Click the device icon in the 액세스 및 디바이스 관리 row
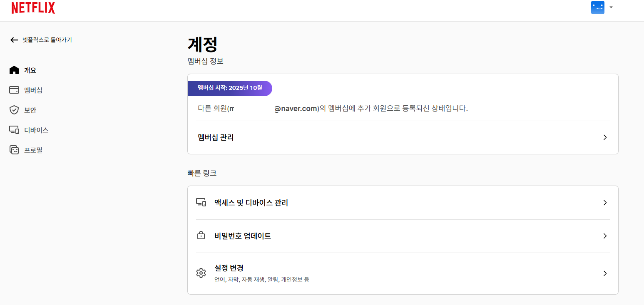644x305 pixels. click(x=201, y=203)
